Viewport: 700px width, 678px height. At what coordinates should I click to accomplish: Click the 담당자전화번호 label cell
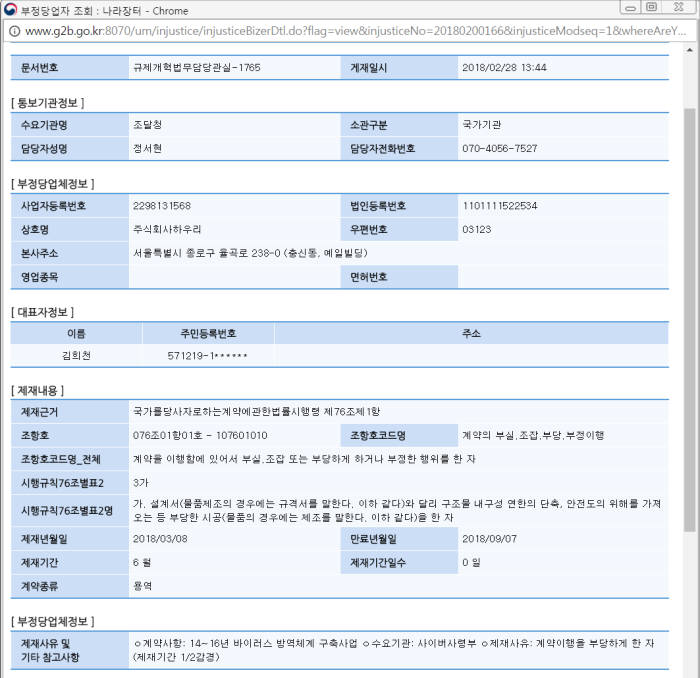coord(399,148)
